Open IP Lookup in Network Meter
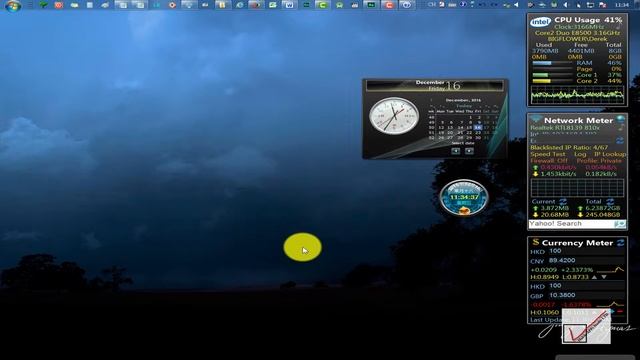Viewport: 640px width, 360px height. (610, 154)
